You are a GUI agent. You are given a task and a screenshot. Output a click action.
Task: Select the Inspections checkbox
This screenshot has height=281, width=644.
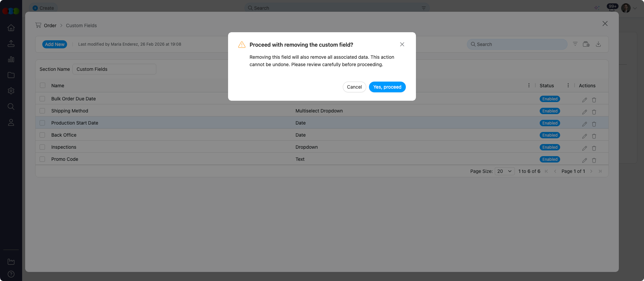[x=42, y=147]
